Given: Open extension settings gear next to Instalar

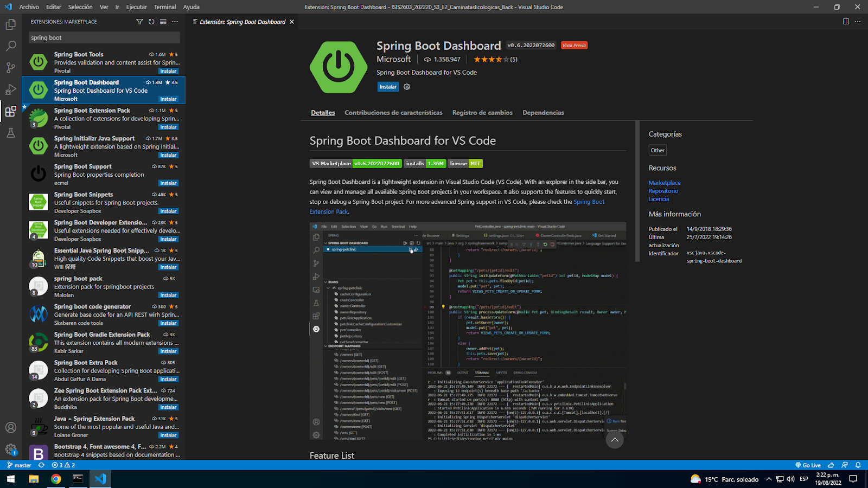Looking at the screenshot, I should click(x=407, y=87).
